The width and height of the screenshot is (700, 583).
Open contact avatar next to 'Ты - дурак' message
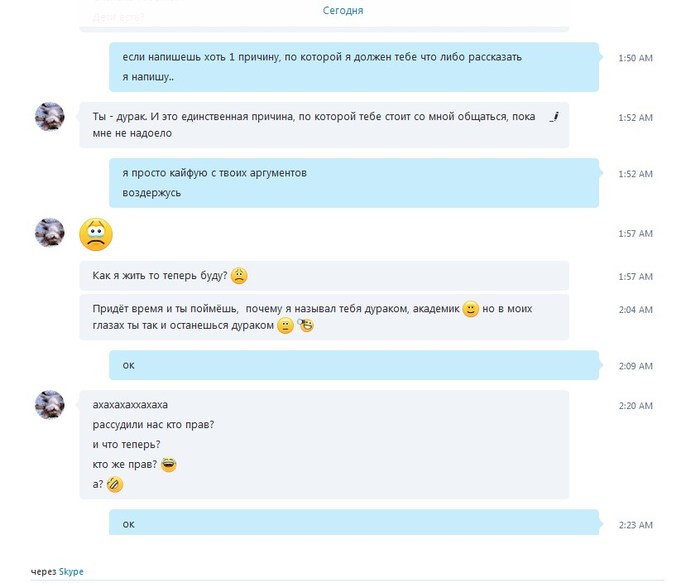(50, 117)
